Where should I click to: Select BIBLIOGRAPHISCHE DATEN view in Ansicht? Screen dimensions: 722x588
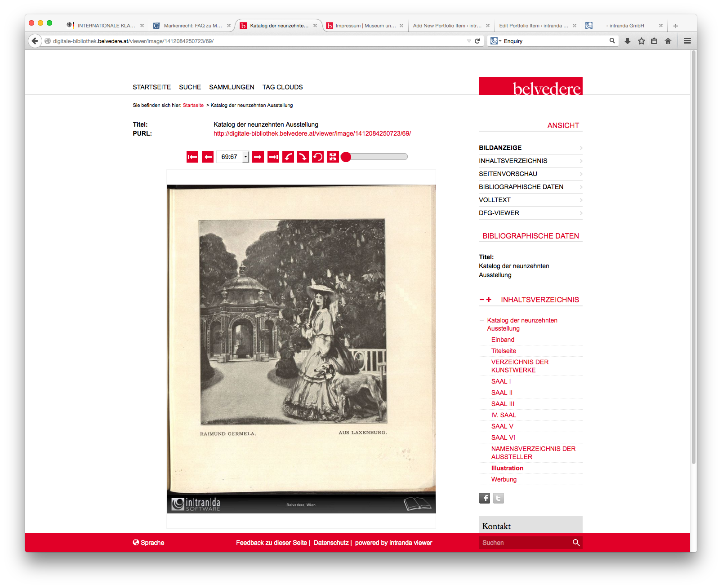(x=530, y=187)
